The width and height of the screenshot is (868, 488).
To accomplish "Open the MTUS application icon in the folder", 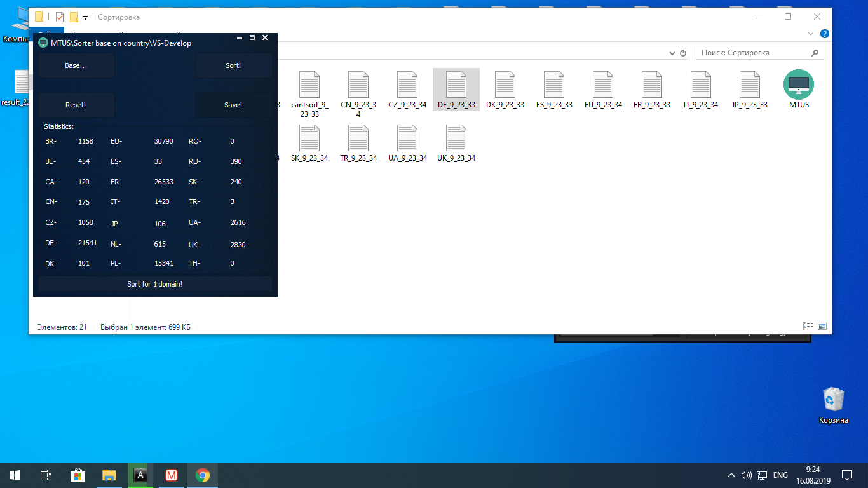I will click(799, 90).
